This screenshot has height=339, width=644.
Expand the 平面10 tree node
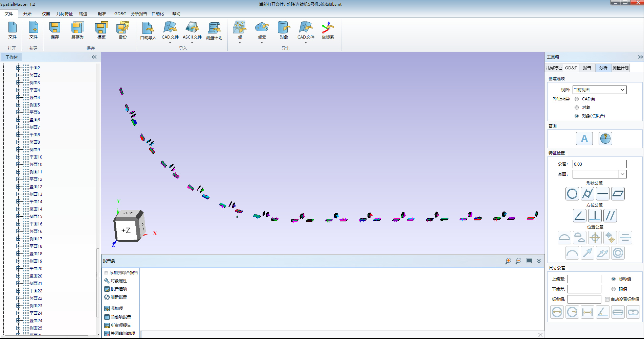point(18,157)
